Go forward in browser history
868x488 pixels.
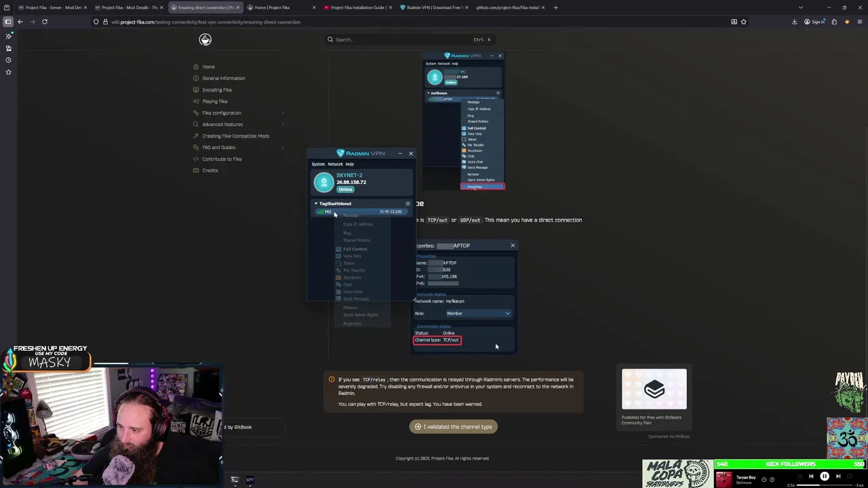pyautogui.click(x=32, y=22)
